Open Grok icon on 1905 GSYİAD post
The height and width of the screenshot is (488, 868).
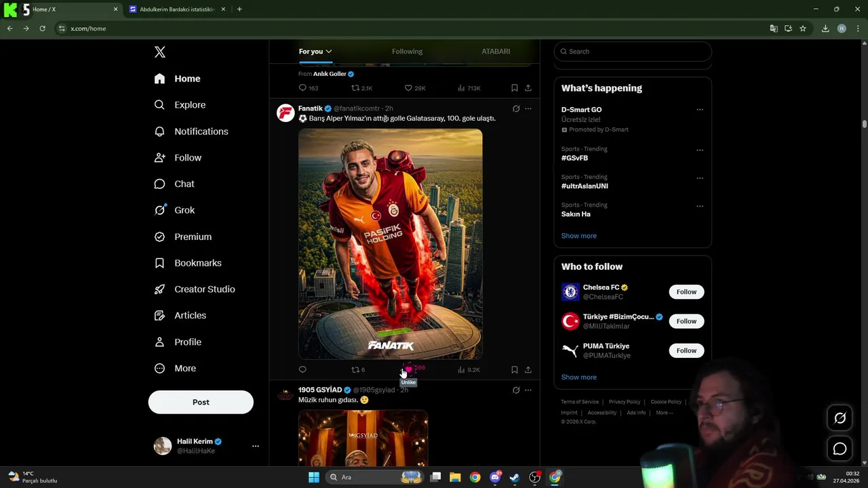[x=516, y=390]
